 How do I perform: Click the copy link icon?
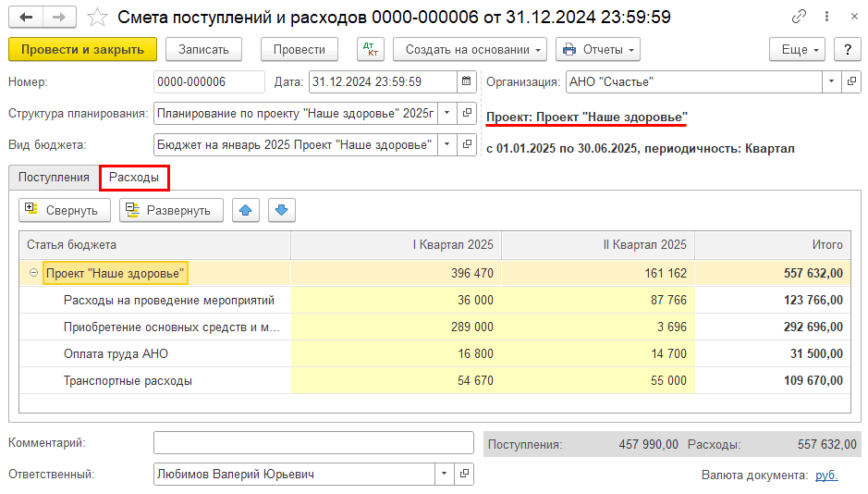[x=799, y=18]
